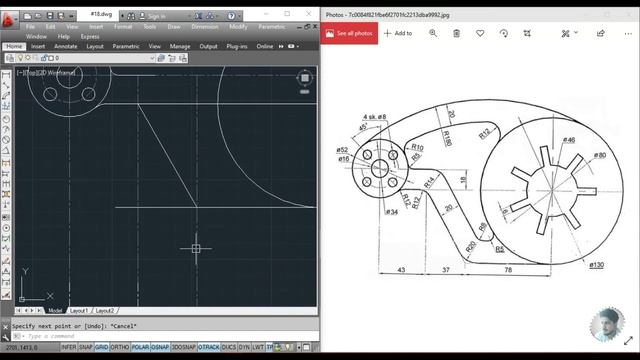Click the ViewCube in the drawing viewport
This screenshot has height=360, width=640.
coord(305,78)
